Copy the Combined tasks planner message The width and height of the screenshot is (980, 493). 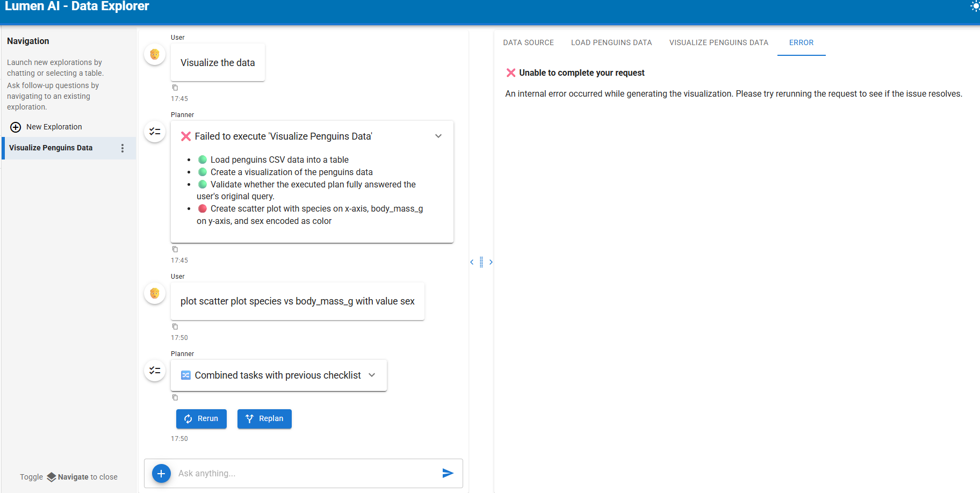[175, 397]
